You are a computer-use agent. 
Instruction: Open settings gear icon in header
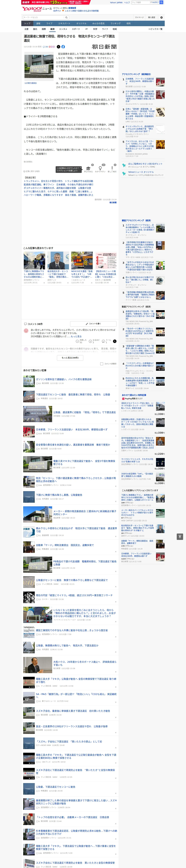[x=161, y=18]
